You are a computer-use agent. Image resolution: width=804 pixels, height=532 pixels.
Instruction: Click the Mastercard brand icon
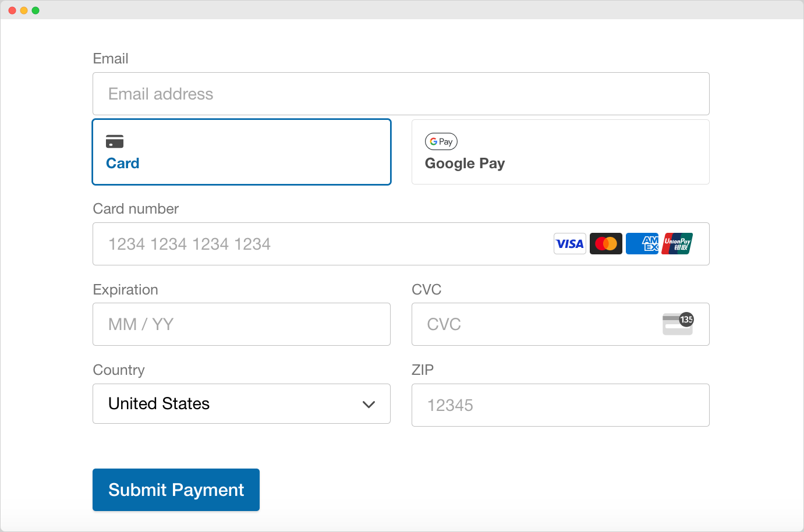605,243
